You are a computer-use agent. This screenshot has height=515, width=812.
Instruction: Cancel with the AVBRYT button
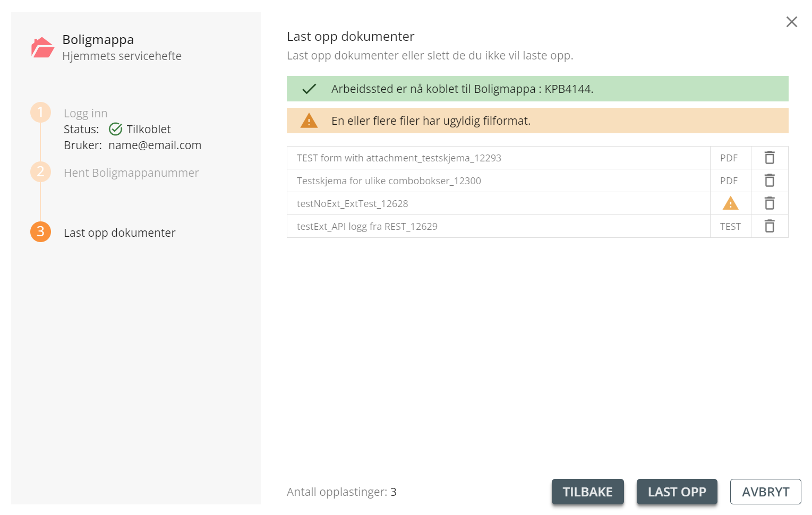point(765,492)
